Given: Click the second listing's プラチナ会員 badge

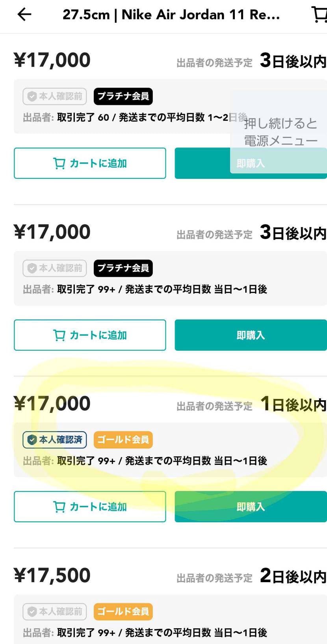Looking at the screenshot, I should pyautogui.click(x=123, y=268).
